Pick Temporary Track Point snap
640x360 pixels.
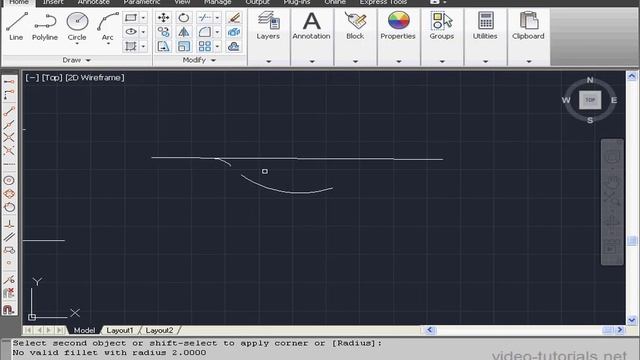coord(9,82)
